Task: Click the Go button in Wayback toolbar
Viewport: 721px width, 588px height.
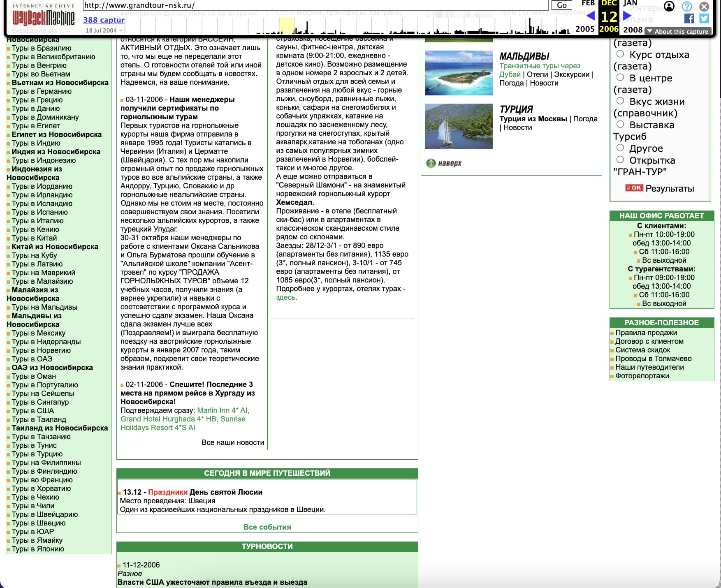Action: [x=561, y=5]
